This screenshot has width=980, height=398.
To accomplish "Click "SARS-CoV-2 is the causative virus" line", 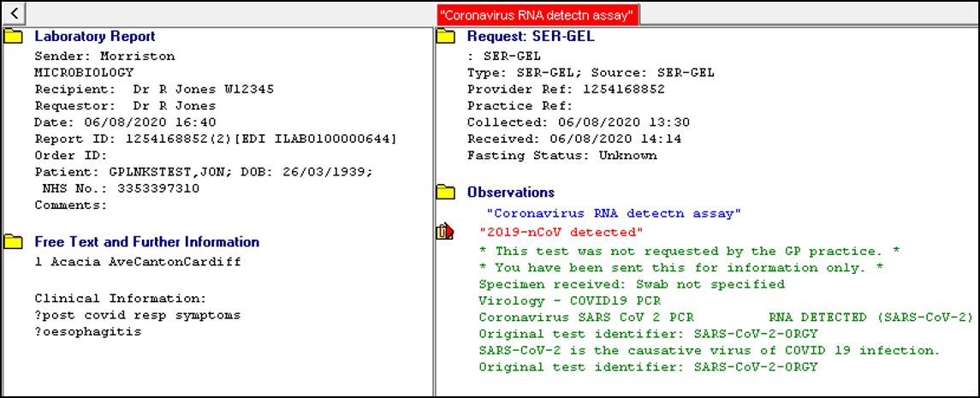I will tap(710, 351).
